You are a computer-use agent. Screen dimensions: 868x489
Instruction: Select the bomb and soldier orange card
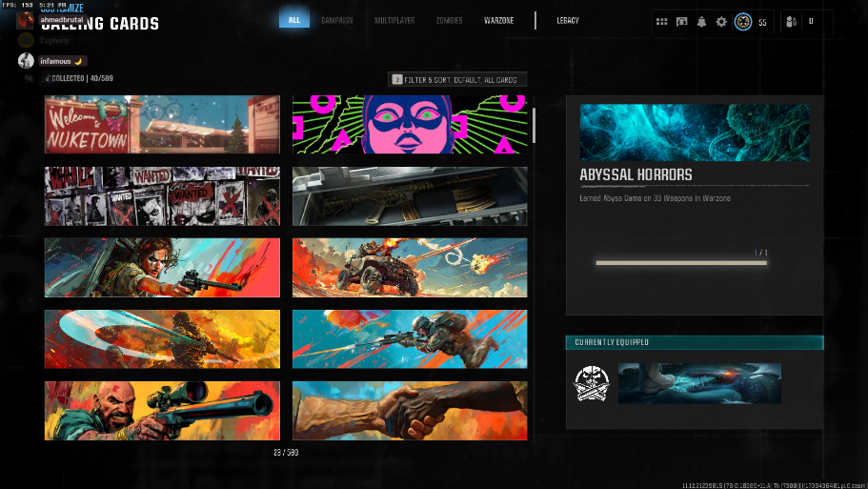162,339
